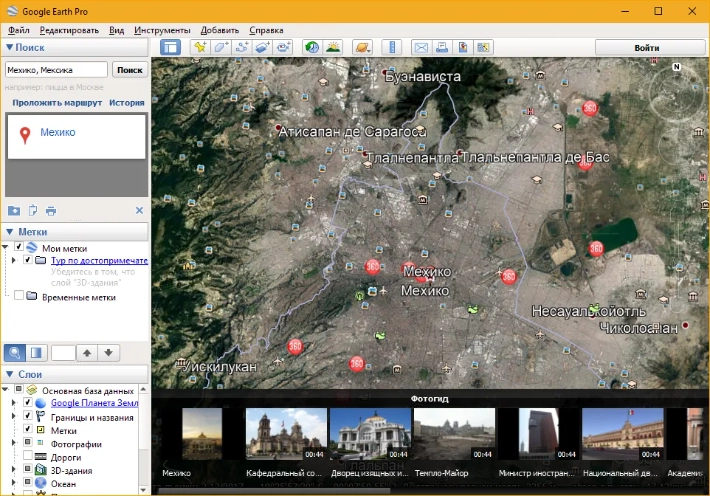Open the Дворец изящных искусств thumbnail
710x496 pixels.
pos(370,434)
